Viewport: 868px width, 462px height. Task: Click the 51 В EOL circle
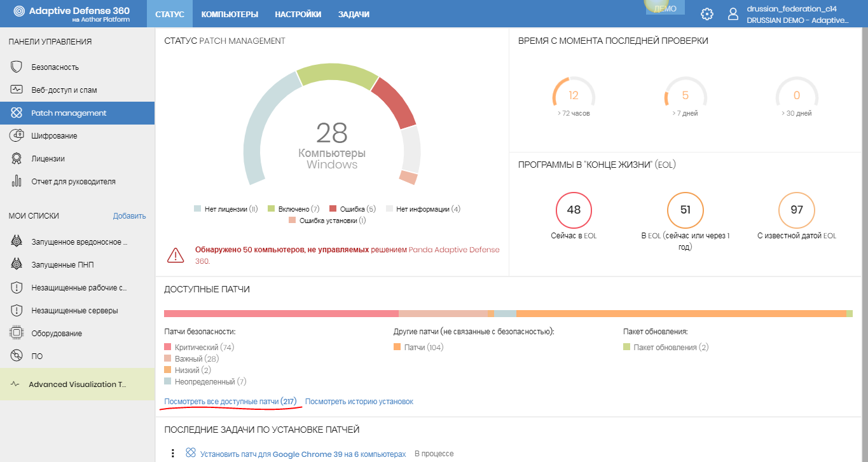coord(685,210)
